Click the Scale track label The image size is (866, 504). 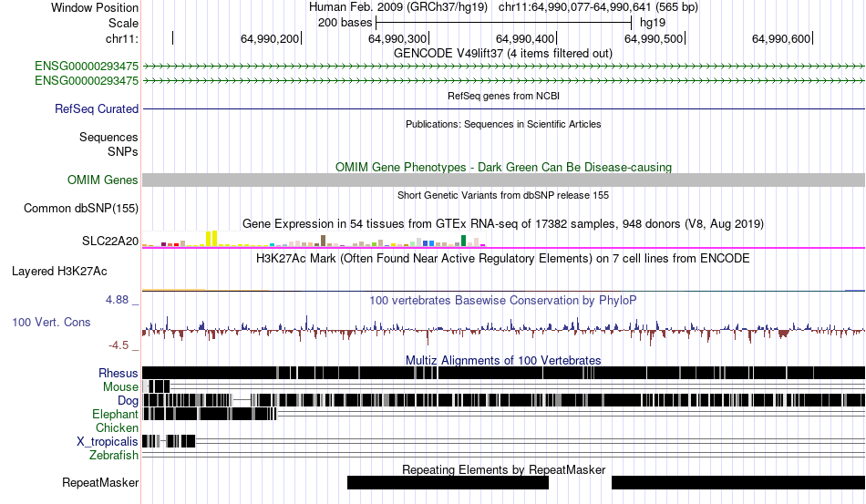coord(123,23)
